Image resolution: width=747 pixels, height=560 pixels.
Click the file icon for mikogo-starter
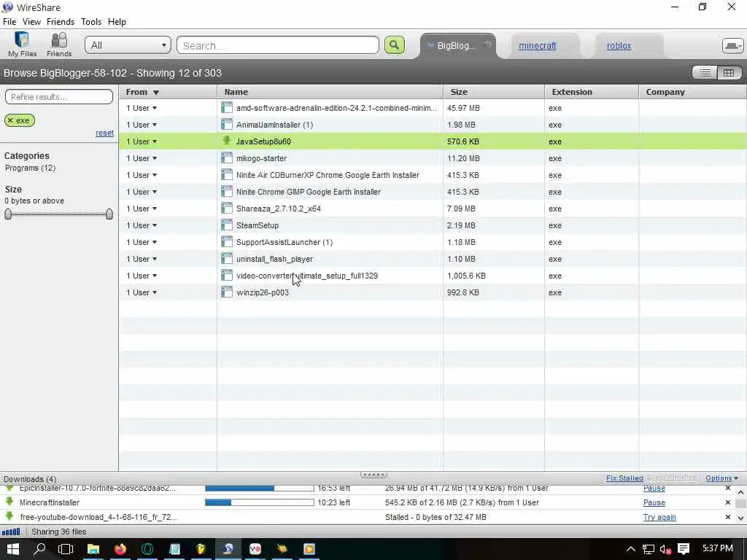227,158
